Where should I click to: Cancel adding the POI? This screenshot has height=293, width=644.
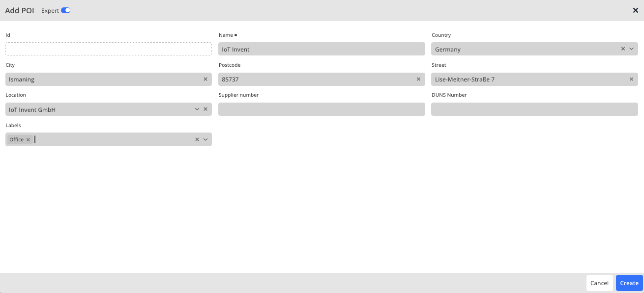tap(599, 283)
